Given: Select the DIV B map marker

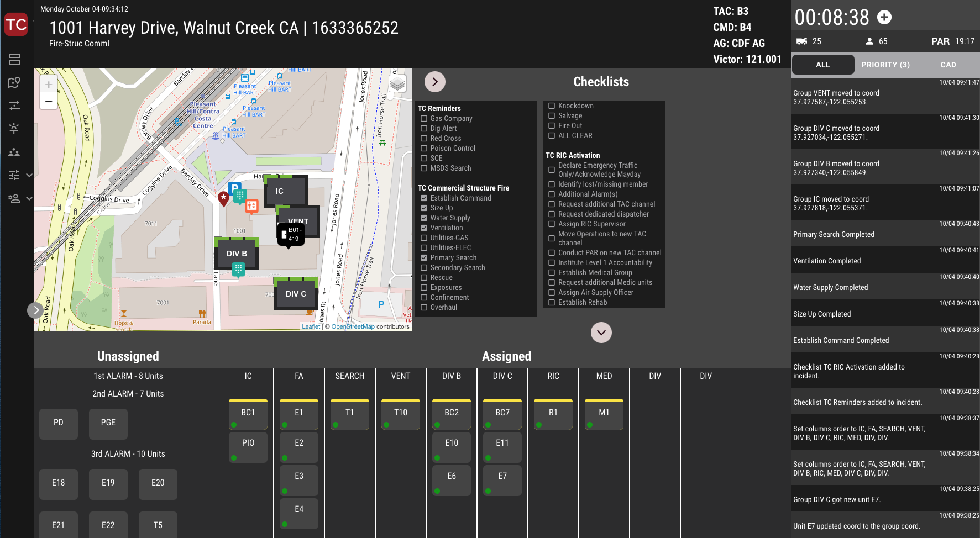Looking at the screenshot, I should pyautogui.click(x=237, y=254).
